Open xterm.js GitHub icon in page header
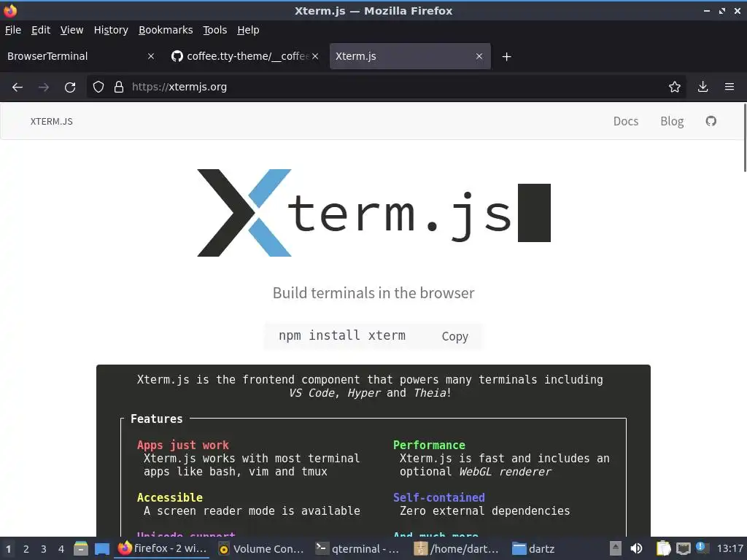This screenshot has width=747, height=560. click(711, 121)
